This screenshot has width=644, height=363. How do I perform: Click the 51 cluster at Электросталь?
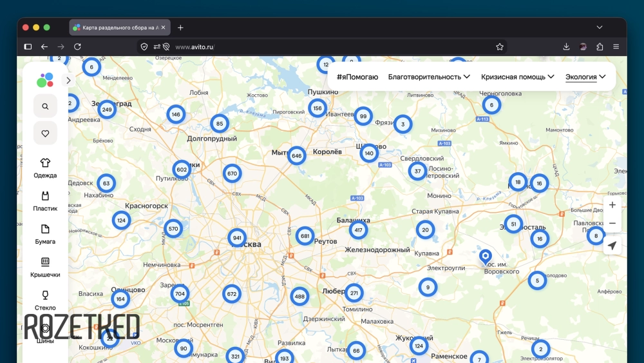click(513, 224)
